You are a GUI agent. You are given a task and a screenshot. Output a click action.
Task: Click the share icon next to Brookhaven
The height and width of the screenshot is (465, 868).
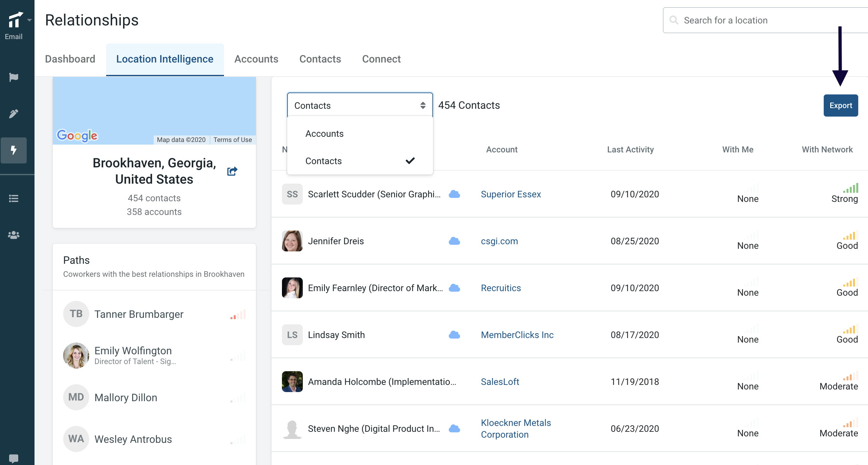232,171
